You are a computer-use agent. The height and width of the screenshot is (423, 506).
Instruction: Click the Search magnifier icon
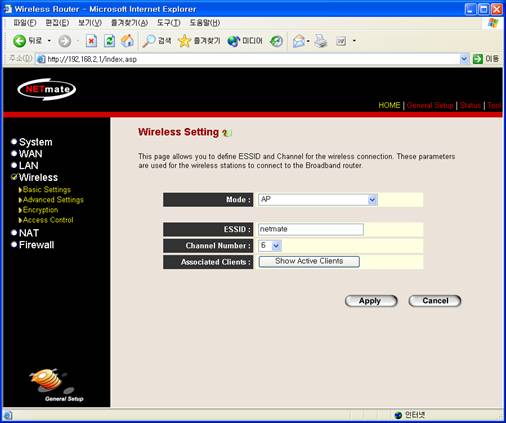pyautogui.click(x=149, y=41)
